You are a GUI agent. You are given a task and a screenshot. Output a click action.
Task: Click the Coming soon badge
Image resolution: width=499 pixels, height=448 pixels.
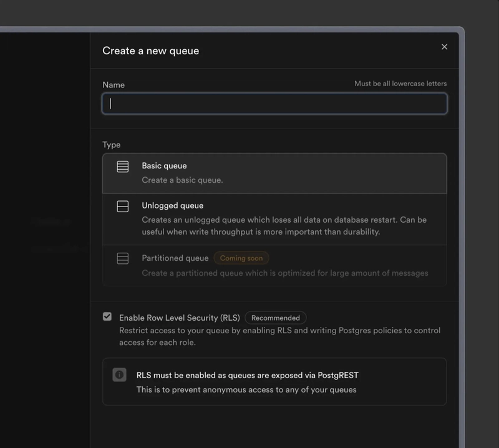pyautogui.click(x=241, y=258)
